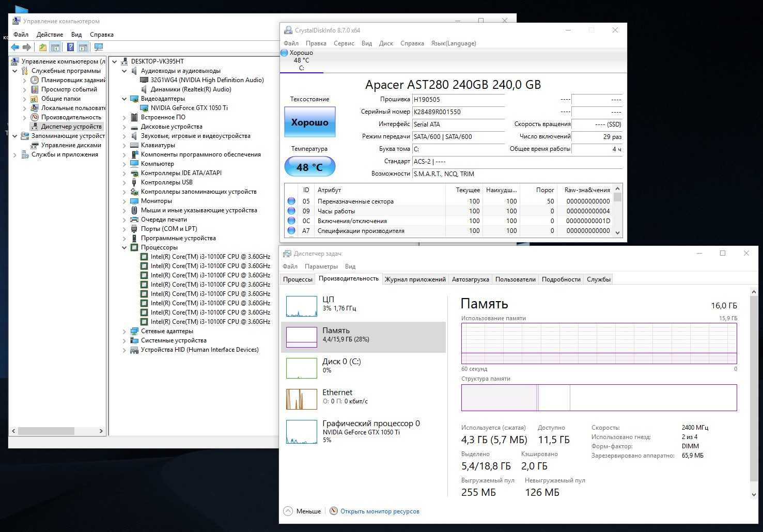Collapse the DESKTOP-VK395HT root node

(115, 61)
